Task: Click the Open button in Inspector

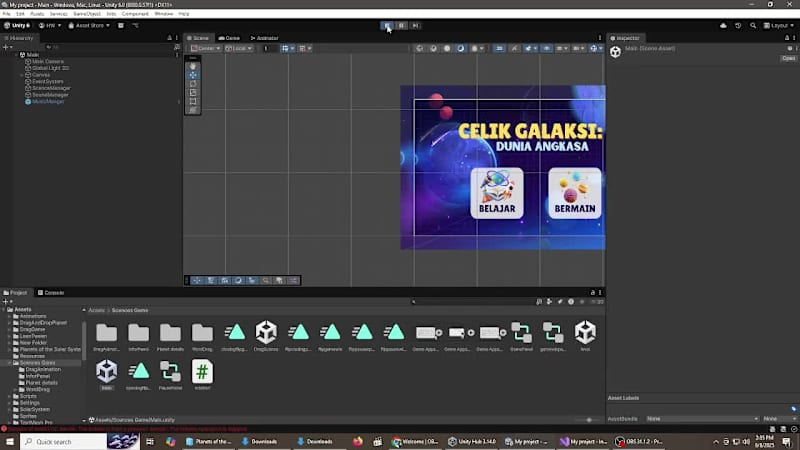Action: coord(788,58)
